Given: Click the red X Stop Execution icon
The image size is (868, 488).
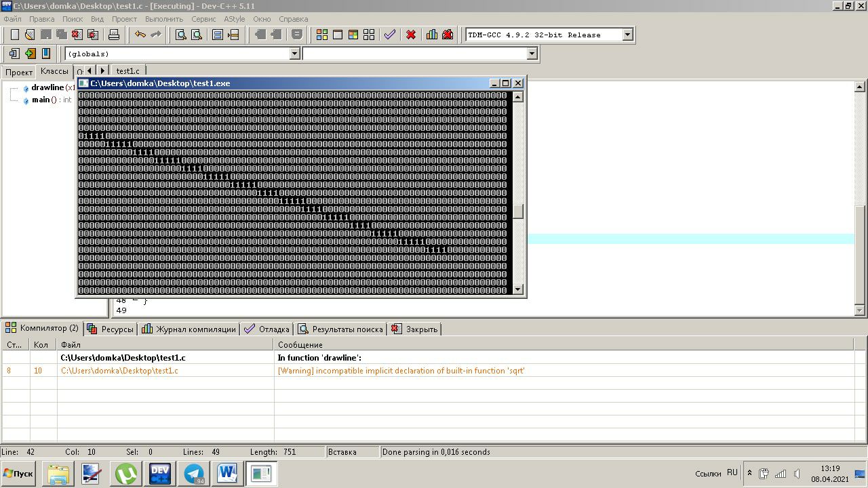Looking at the screenshot, I should pyautogui.click(x=411, y=35).
